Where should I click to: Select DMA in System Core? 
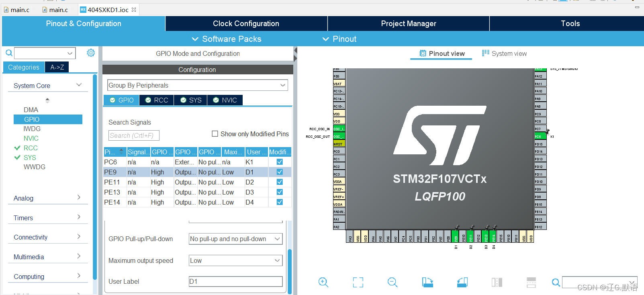(31, 110)
